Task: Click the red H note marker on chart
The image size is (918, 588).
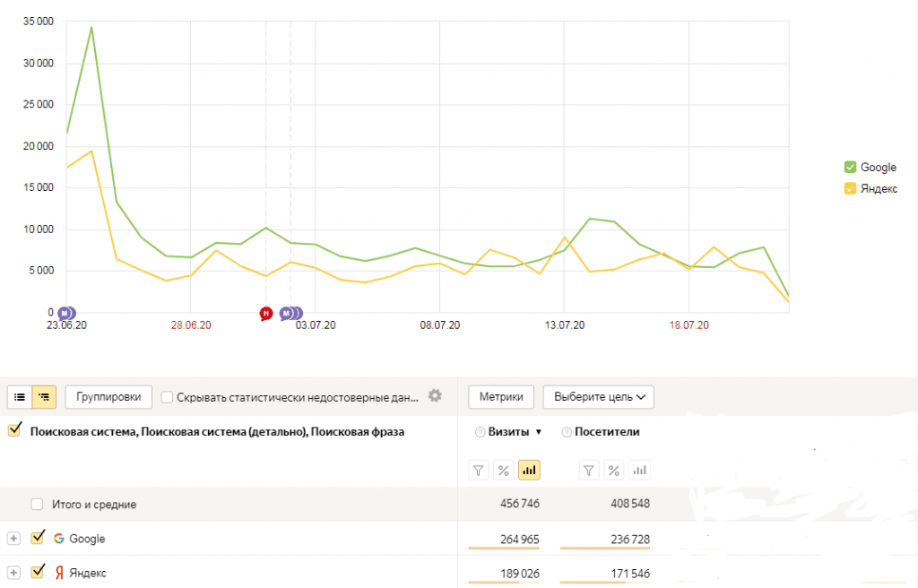Action: (265, 314)
